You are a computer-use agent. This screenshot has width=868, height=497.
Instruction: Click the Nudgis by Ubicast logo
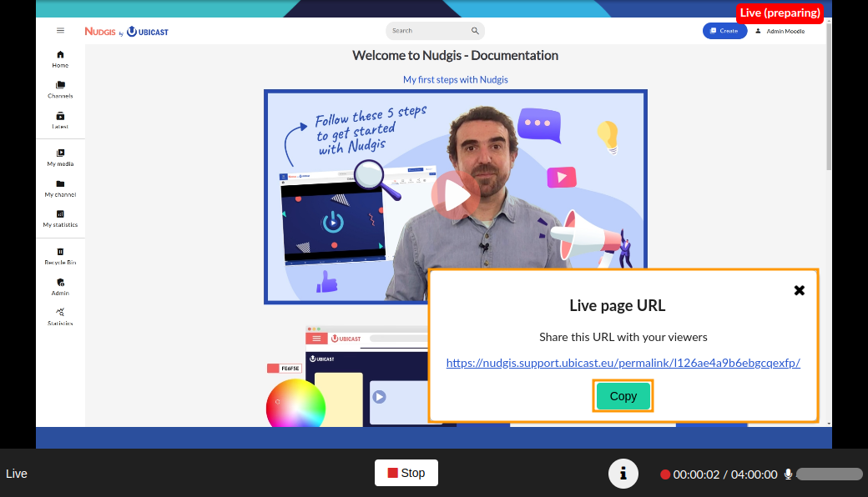click(126, 32)
